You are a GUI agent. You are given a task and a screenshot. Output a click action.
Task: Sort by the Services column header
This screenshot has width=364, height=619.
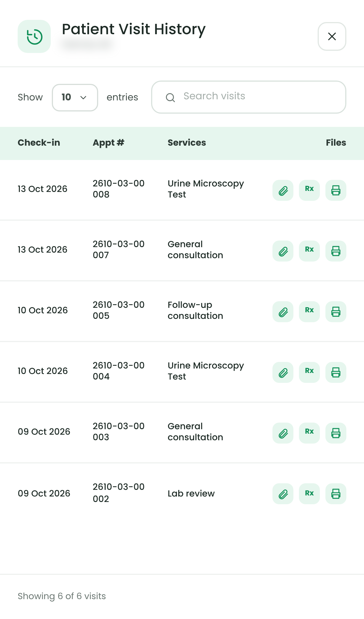click(x=187, y=143)
